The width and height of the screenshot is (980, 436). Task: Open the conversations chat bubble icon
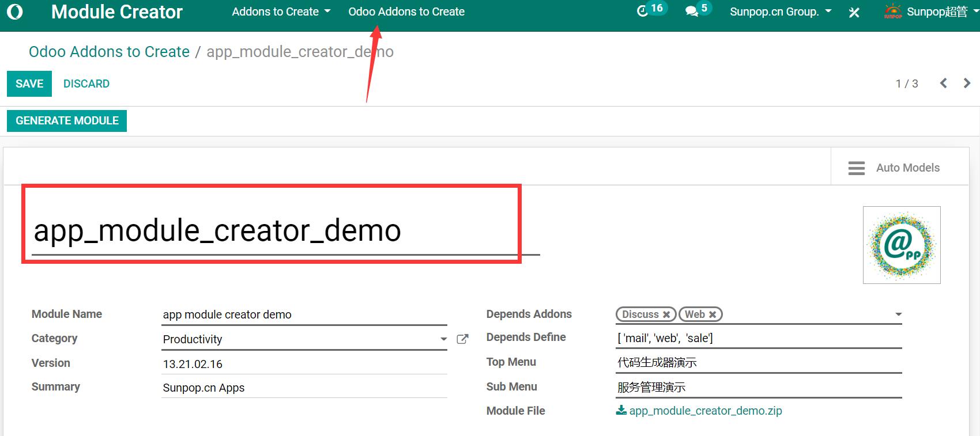point(691,12)
